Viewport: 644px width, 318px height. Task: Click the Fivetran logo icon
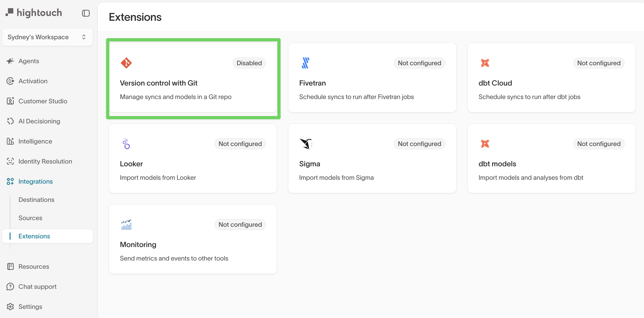pos(306,63)
